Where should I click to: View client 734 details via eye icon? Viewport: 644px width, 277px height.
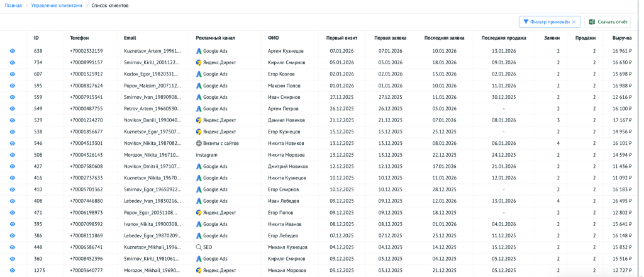12,62
